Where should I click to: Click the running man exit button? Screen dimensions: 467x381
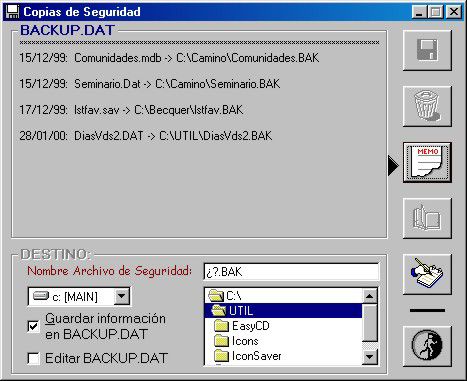point(427,346)
